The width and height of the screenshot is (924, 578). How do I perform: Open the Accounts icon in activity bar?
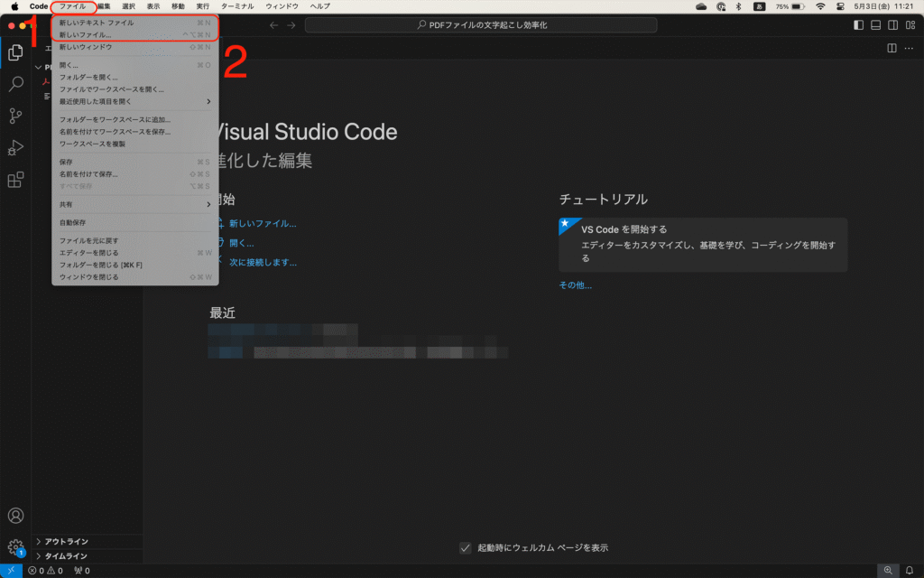[16, 516]
